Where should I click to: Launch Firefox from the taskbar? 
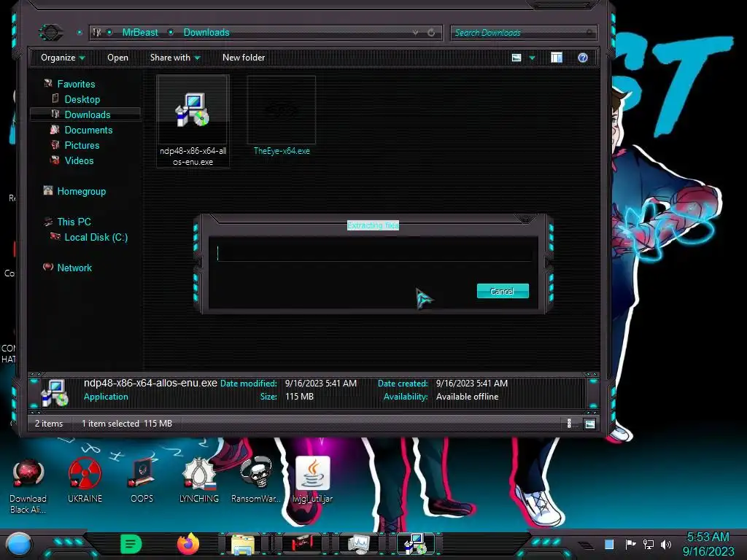pyautogui.click(x=187, y=544)
